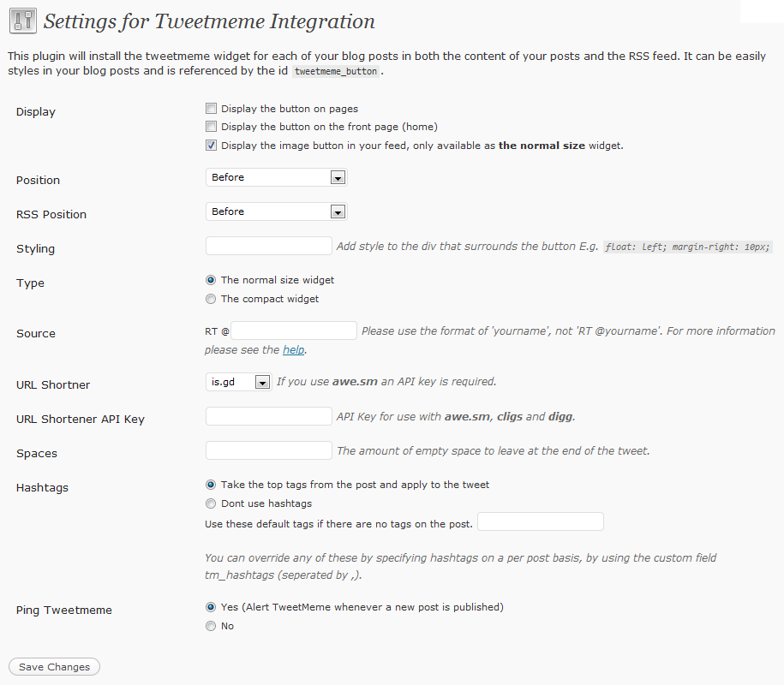Click the Spaces input field
Viewport: 784px width, 685px height.
(x=268, y=450)
